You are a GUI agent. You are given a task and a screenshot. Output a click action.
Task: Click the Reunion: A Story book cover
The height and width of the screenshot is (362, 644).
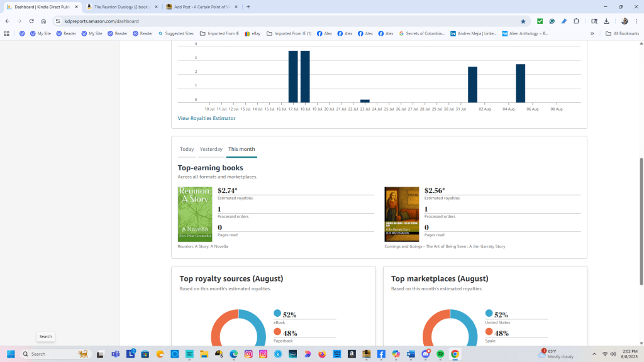click(194, 214)
